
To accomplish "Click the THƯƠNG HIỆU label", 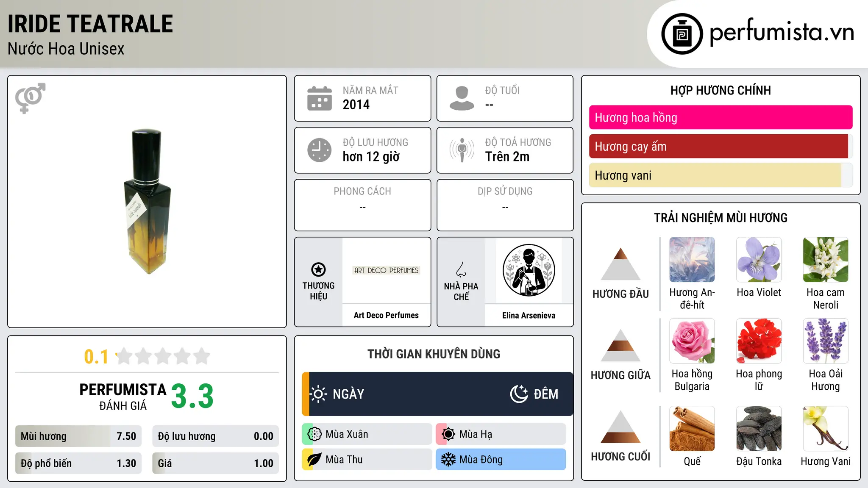I will point(318,291).
